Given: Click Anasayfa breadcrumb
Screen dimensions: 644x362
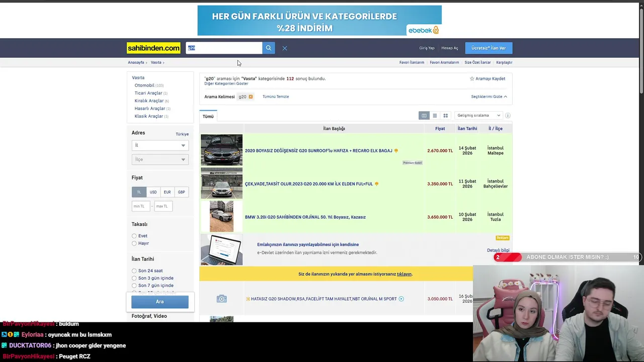Looking at the screenshot, I should (136, 62).
